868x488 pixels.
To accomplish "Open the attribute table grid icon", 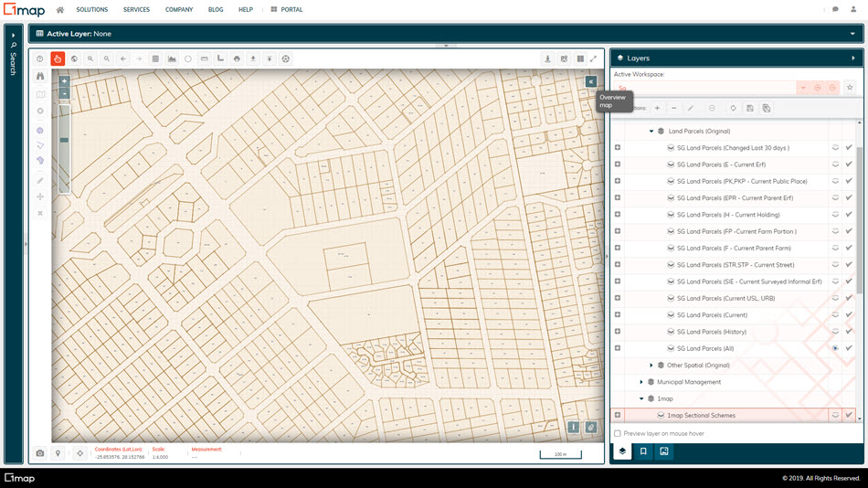I will pyautogui.click(x=155, y=58).
